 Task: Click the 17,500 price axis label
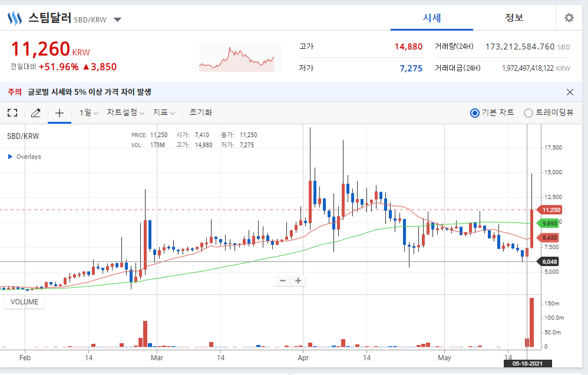click(553, 148)
